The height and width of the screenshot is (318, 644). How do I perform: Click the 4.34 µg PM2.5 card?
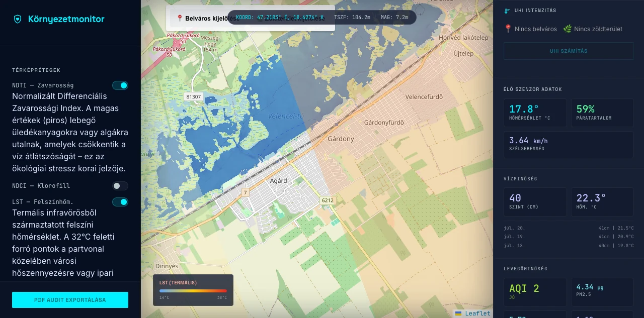pyautogui.click(x=602, y=292)
